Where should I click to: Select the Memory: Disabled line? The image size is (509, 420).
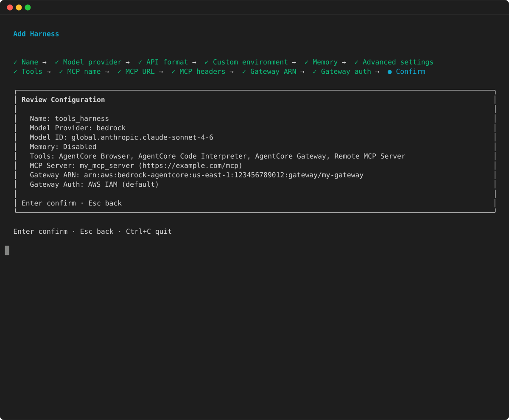[63, 147]
